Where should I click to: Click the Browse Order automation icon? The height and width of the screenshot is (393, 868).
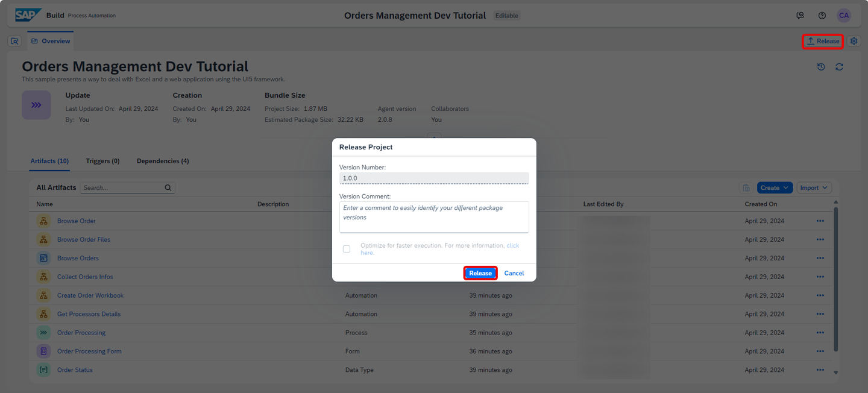click(x=43, y=221)
